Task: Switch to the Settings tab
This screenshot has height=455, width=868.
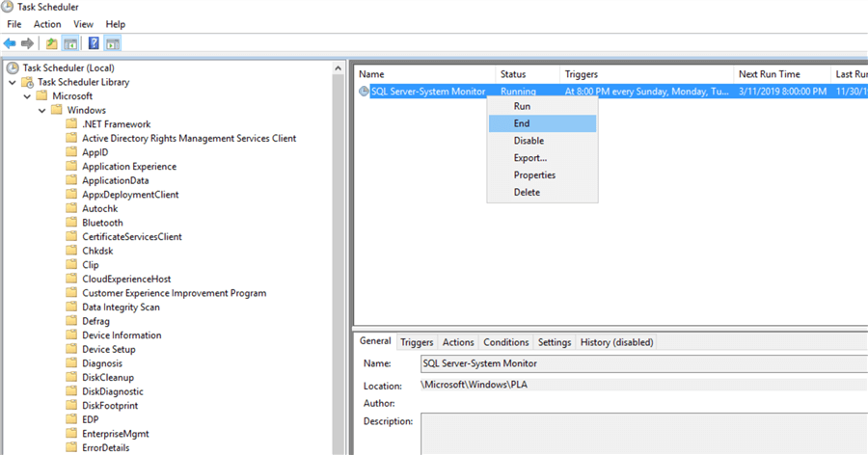Action: click(555, 342)
